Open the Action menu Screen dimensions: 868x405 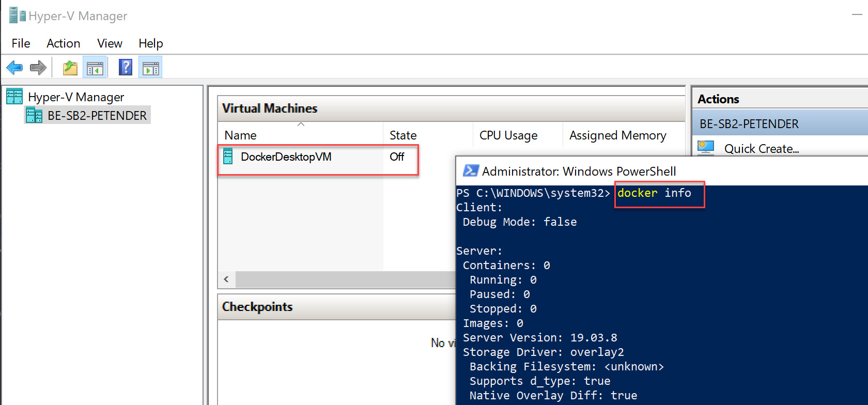click(x=63, y=43)
